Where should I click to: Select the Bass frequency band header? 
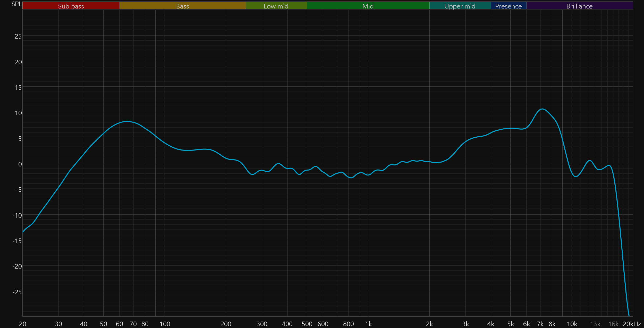click(182, 6)
